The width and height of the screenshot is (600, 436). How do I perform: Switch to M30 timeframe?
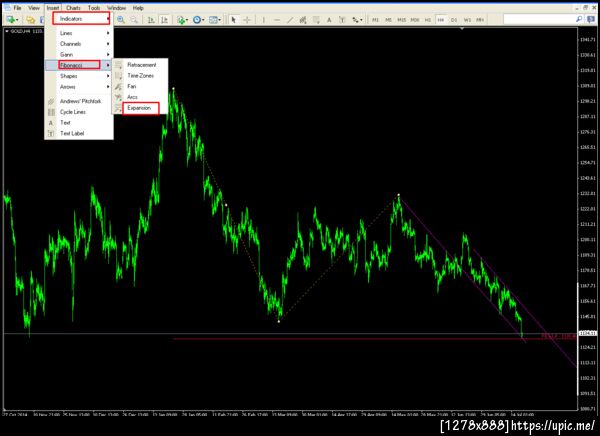[x=415, y=20]
